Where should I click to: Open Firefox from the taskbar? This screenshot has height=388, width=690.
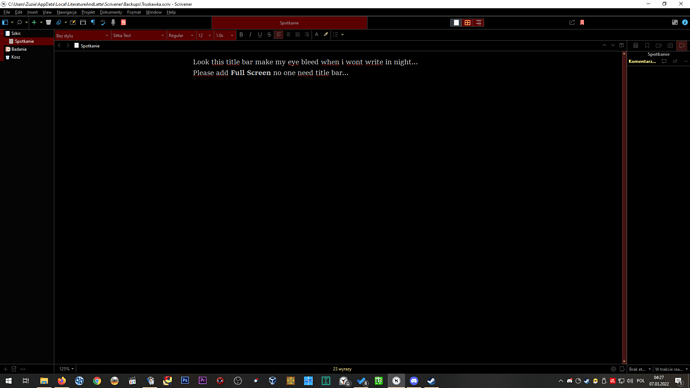pyautogui.click(x=62, y=381)
